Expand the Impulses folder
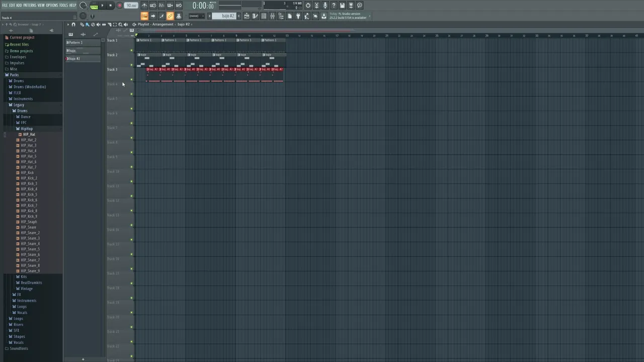The width and height of the screenshot is (644, 362). pyautogui.click(x=17, y=63)
